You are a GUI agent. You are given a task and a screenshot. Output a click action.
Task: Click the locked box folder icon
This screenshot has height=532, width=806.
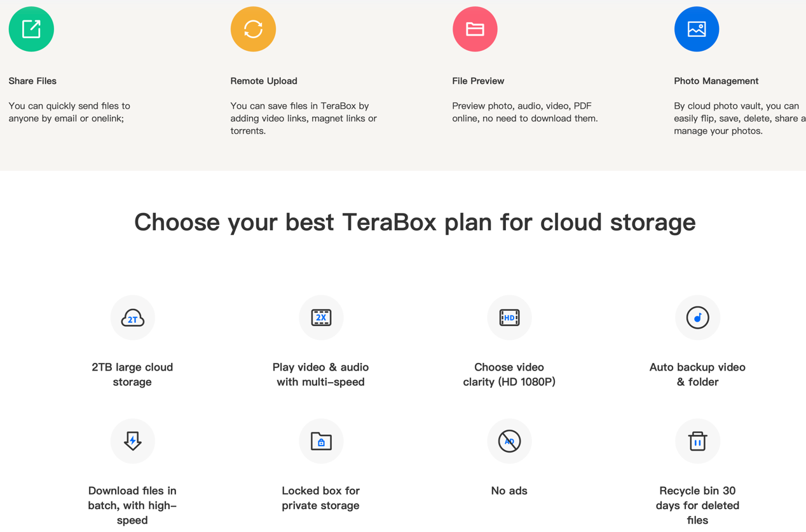coord(321,440)
